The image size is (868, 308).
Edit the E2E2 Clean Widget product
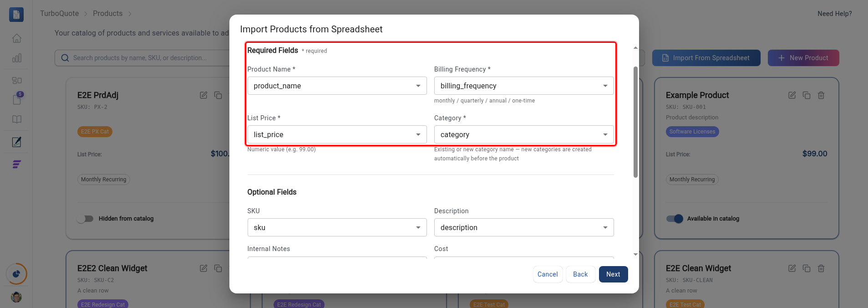(203, 268)
